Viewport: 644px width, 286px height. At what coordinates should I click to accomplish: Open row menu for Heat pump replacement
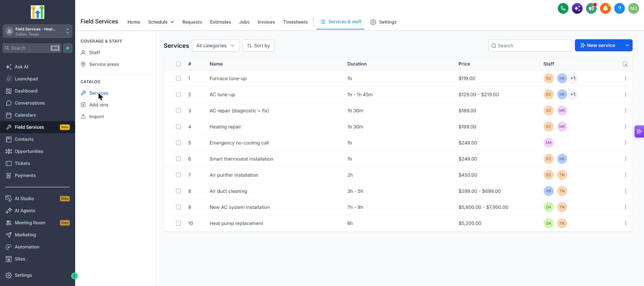point(625,223)
